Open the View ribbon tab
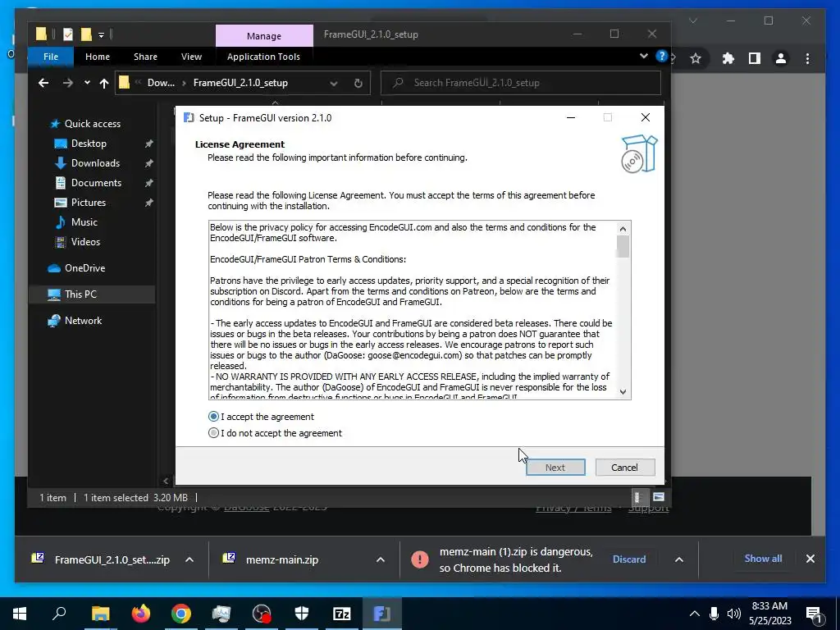 click(191, 57)
